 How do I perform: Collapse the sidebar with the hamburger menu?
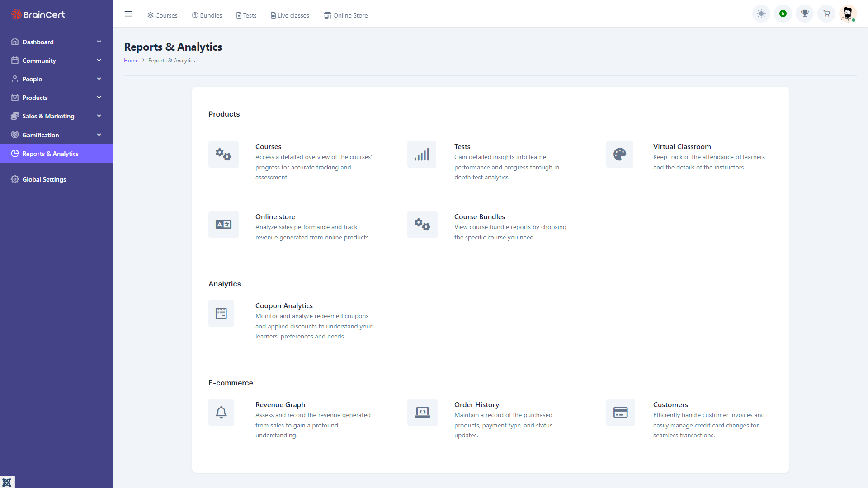(x=128, y=14)
